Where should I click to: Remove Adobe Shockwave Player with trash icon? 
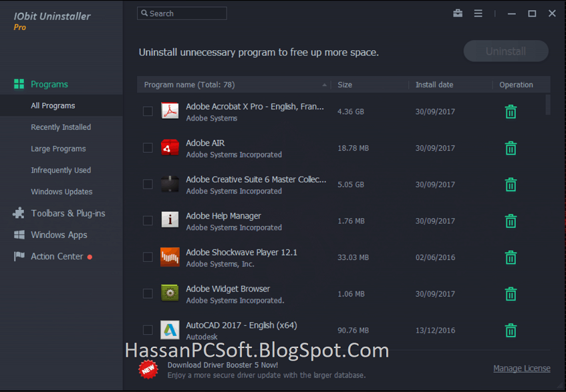511,258
